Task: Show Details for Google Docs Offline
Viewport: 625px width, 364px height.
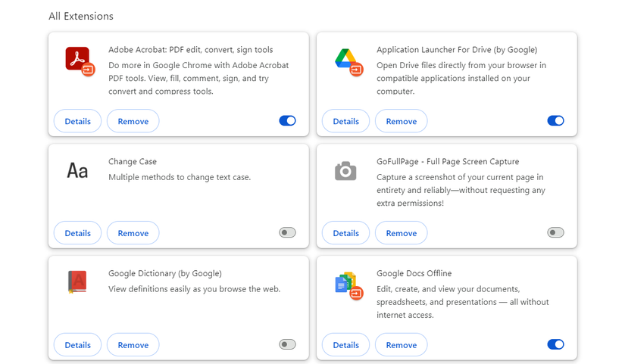Action: click(345, 345)
